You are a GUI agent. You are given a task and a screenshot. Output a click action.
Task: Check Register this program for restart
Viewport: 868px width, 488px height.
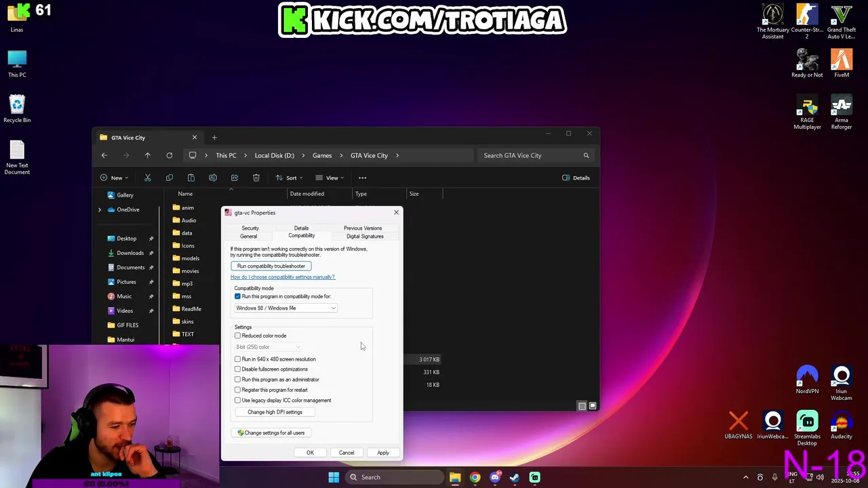pyautogui.click(x=237, y=390)
